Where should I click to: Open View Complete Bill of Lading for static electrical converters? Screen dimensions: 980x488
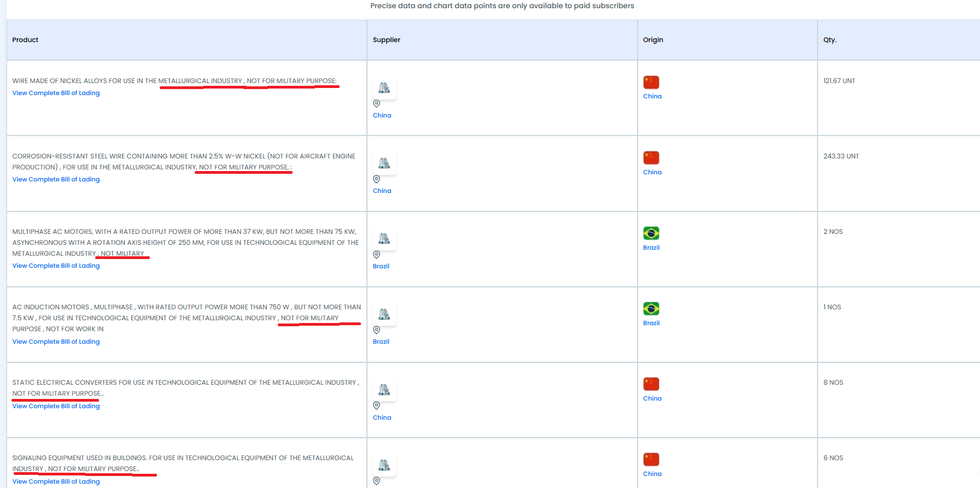pyautogui.click(x=56, y=406)
